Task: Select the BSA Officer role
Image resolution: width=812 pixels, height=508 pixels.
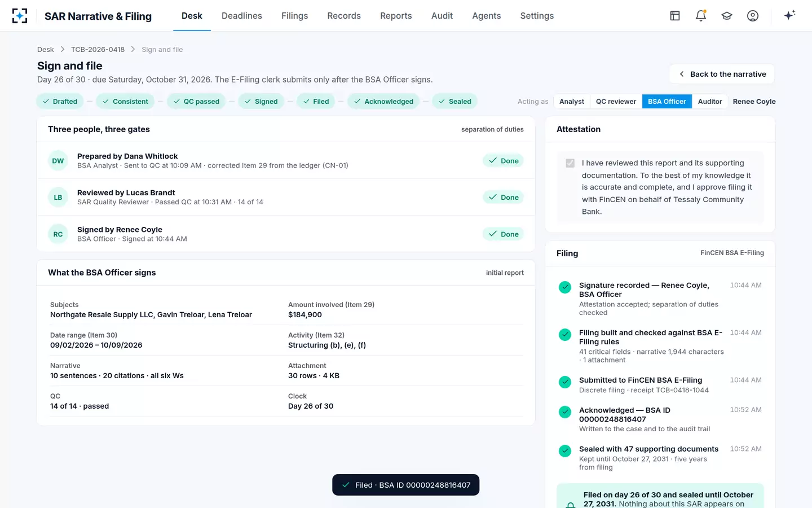Action: pyautogui.click(x=667, y=102)
